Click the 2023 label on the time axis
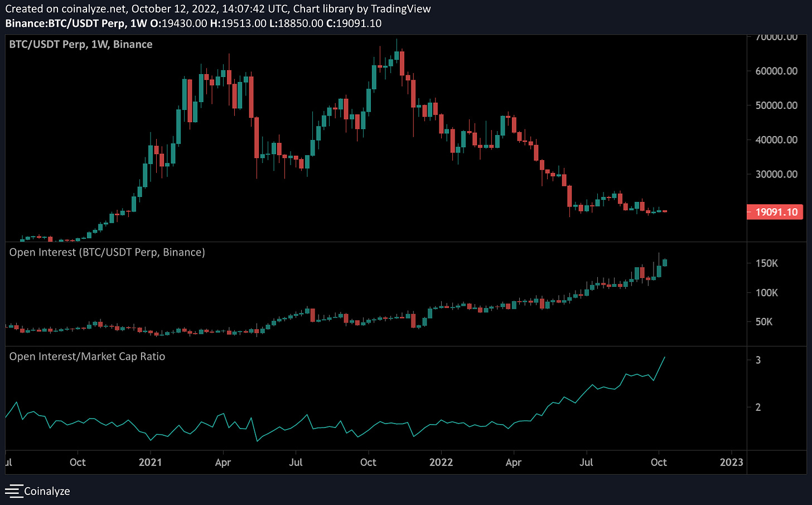812x505 pixels. point(731,462)
